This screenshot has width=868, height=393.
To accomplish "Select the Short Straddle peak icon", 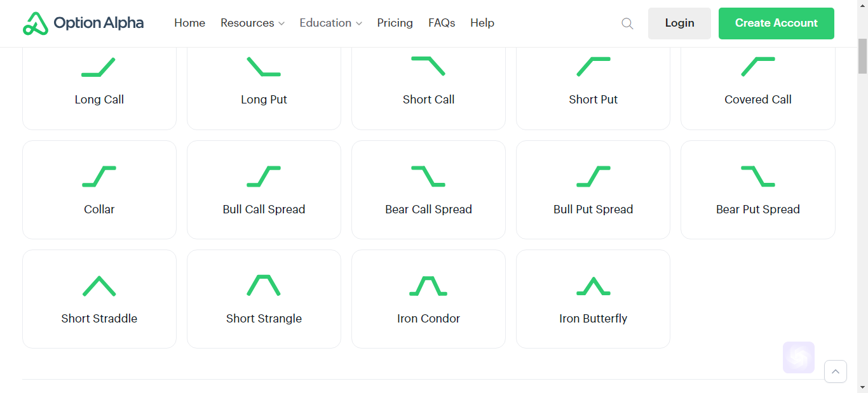I will (x=99, y=286).
